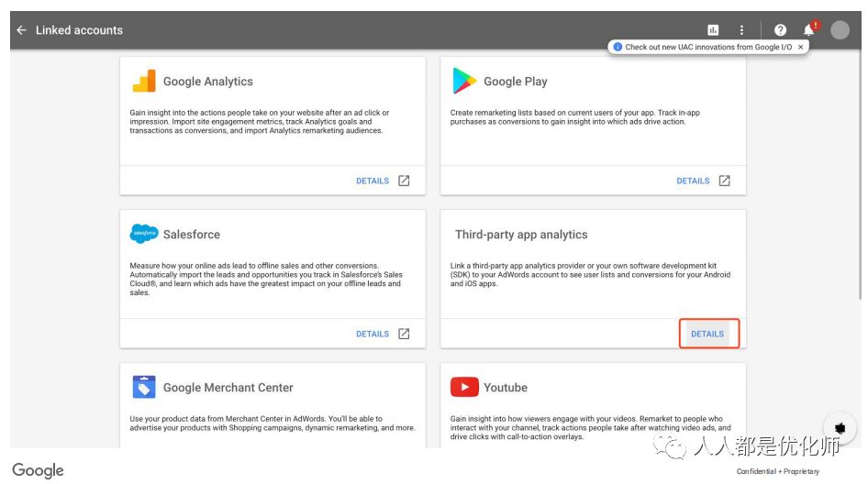Screen dimensions: 868x484
Task: Open Salesforce DETAILS link
Action: point(373,334)
